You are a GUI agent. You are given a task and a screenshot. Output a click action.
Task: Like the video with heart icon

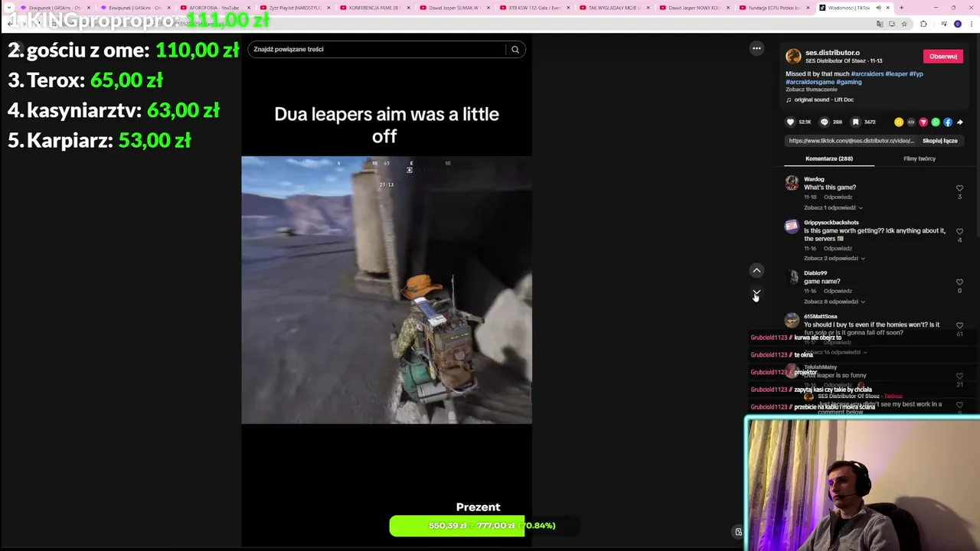[x=790, y=122]
